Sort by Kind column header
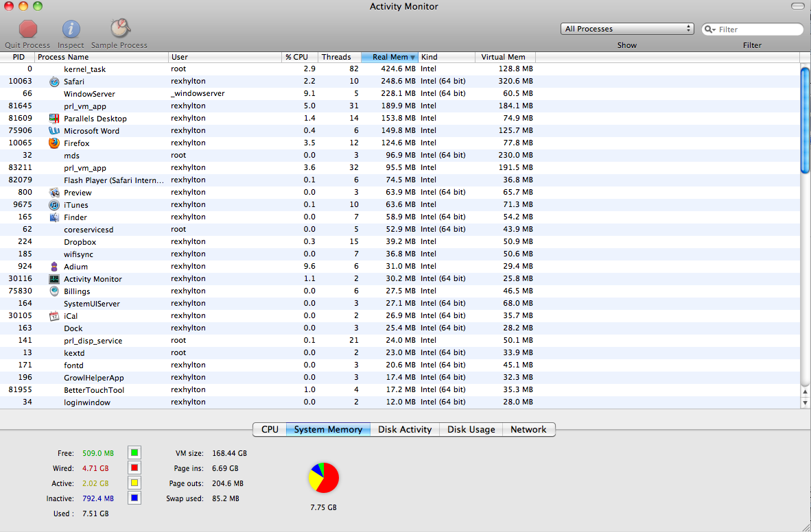 [x=447, y=57]
